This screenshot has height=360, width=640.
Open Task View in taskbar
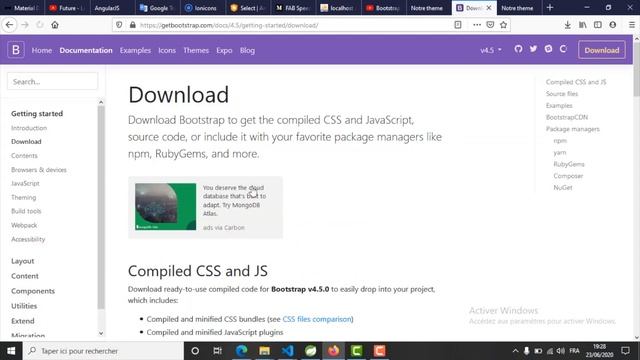click(218, 351)
